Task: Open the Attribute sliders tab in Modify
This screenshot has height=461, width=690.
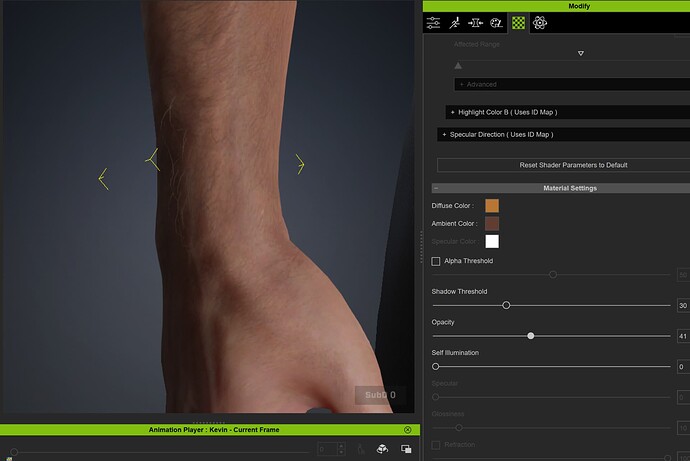Action: [433, 23]
